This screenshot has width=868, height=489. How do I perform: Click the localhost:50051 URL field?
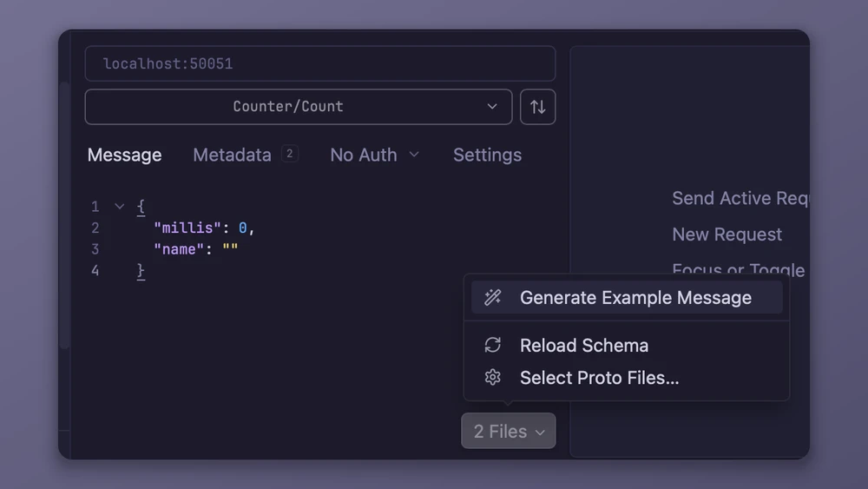pyautogui.click(x=320, y=63)
